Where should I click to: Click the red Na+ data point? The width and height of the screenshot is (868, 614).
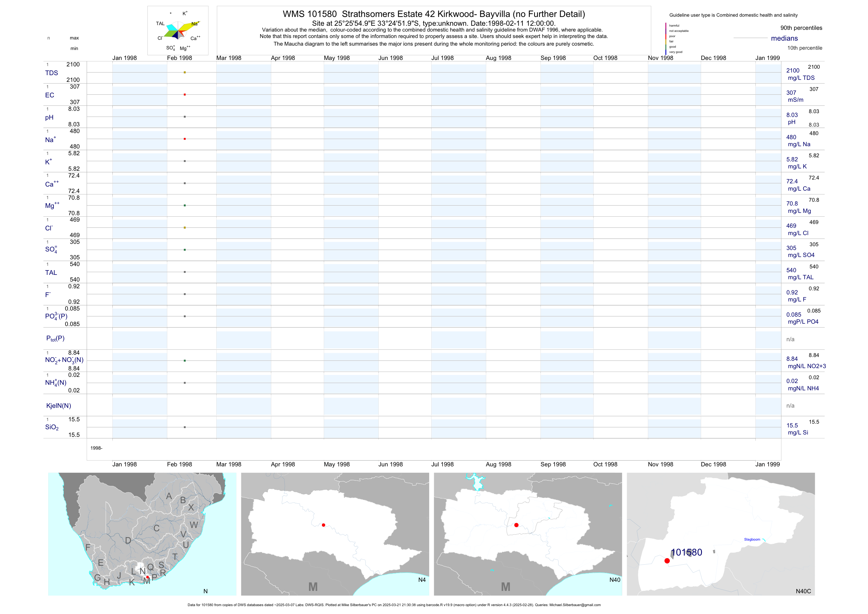pyautogui.click(x=184, y=139)
